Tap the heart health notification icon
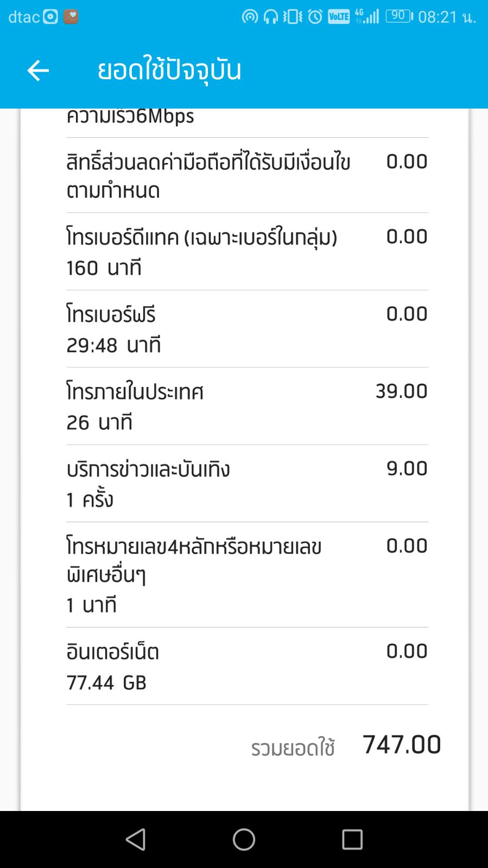 [71, 17]
